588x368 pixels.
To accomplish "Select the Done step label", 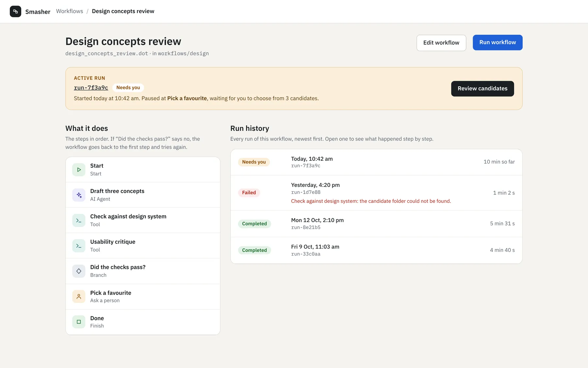I will coord(97,318).
